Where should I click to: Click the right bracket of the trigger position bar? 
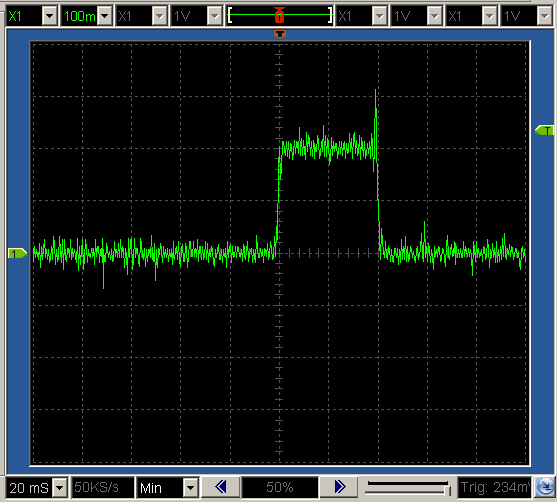330,16
